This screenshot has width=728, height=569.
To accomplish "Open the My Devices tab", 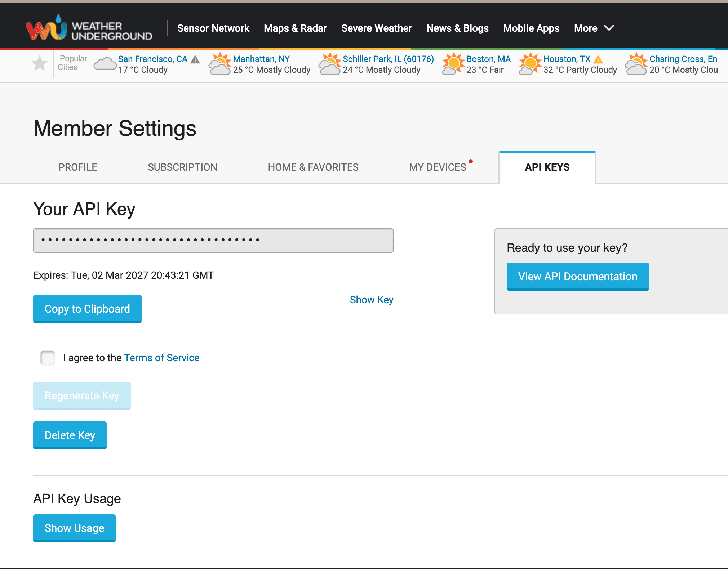I will (438, 167).
